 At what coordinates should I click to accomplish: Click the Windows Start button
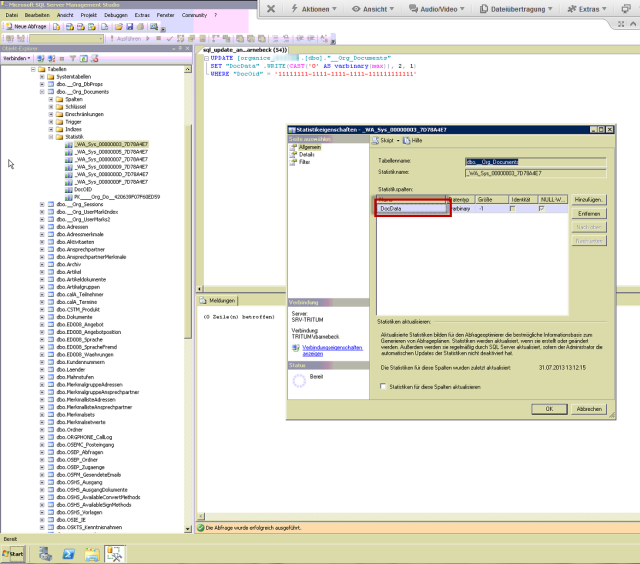[13, 554]
